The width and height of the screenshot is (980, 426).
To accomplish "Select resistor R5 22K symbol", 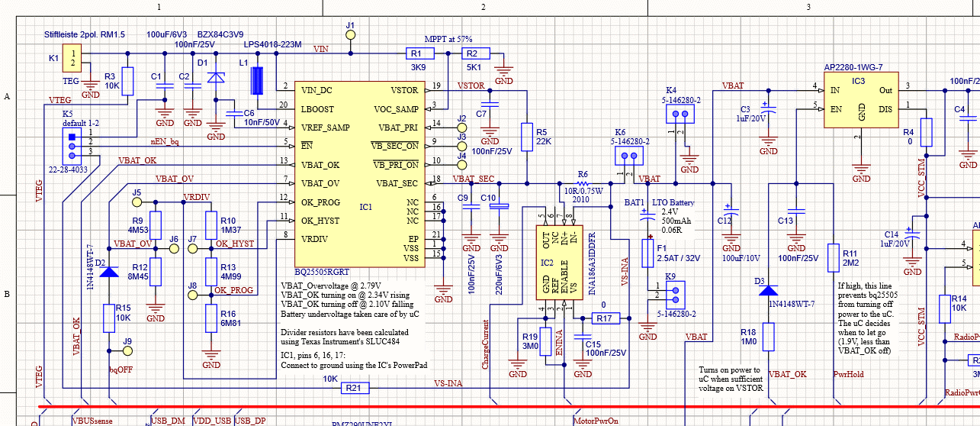I will (x=525, y=137).
